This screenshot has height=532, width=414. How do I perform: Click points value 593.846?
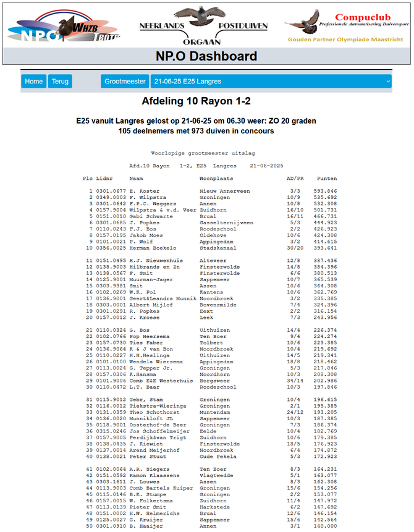pos(325,192)
